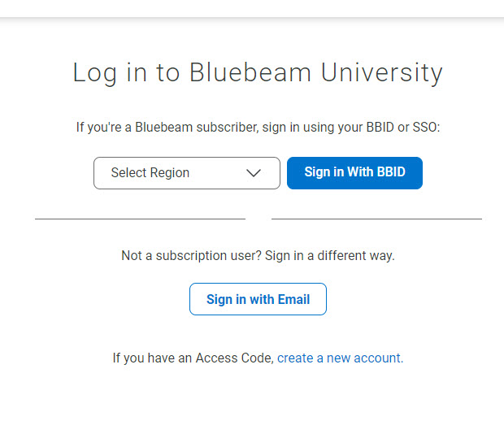Screen dimensions: 504x447
Task: Follow the create a new account link
Action: [340, 358]
